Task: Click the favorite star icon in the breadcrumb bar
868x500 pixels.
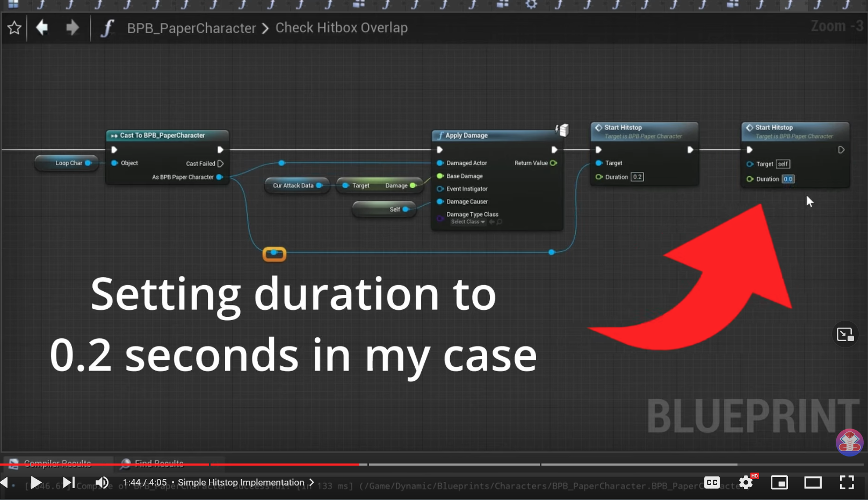Action: point(15,27)
